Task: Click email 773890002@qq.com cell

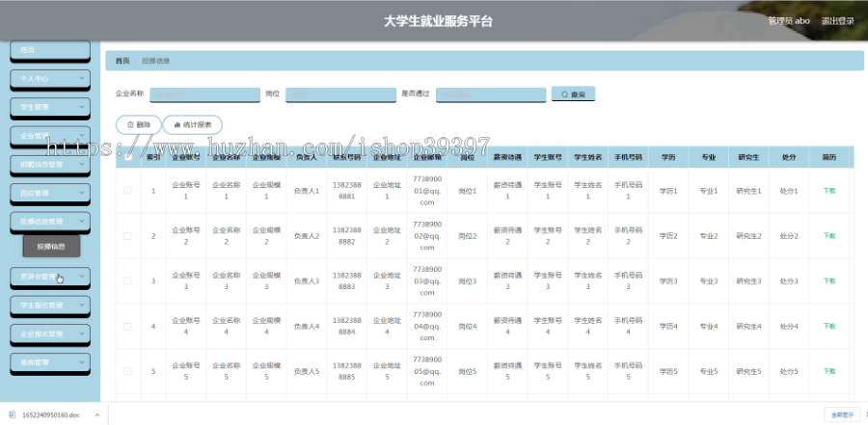Action: click(427, 236)
